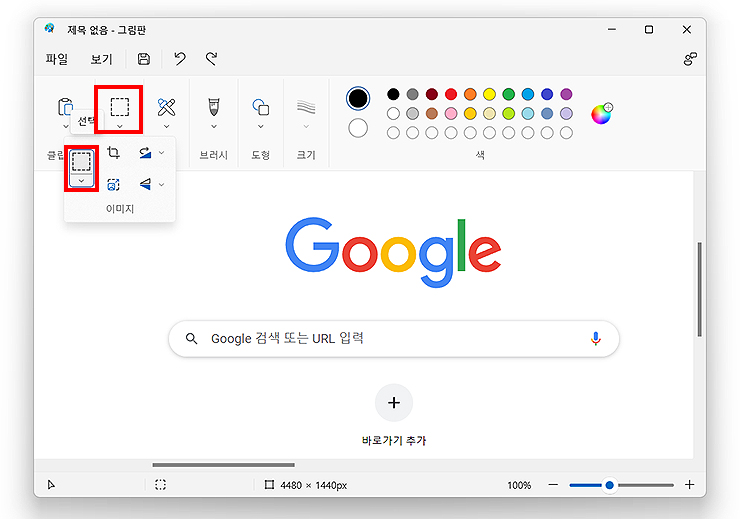Click the horizontal scrollbar thumb
The height and width of the screenshot is (519, 740).
[223, 465]
